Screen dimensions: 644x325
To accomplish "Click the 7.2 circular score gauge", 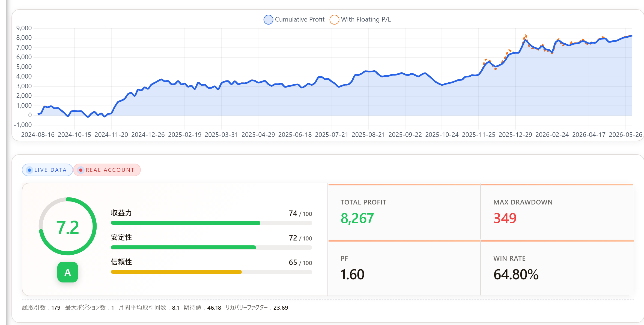I will (68, 226).
